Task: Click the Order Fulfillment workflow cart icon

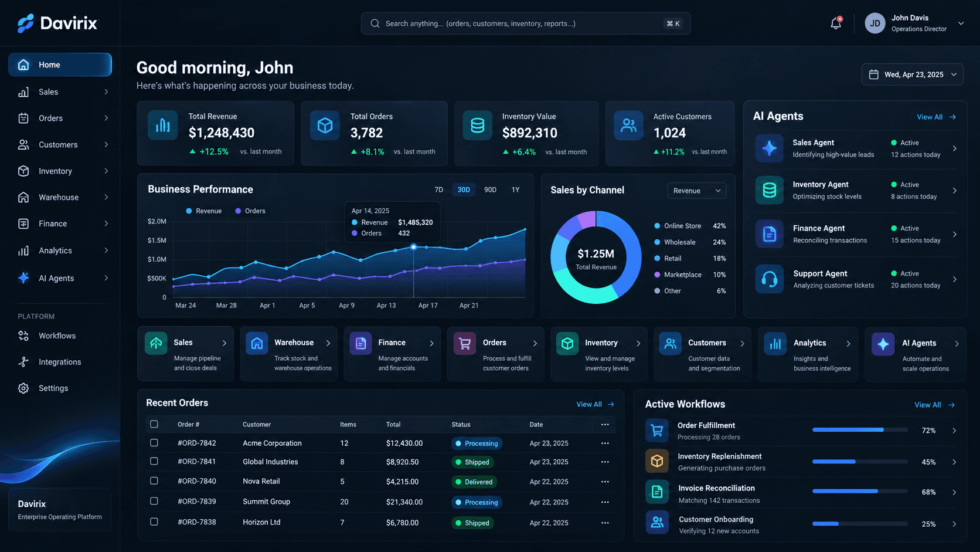Action: (x=657, y=431)
